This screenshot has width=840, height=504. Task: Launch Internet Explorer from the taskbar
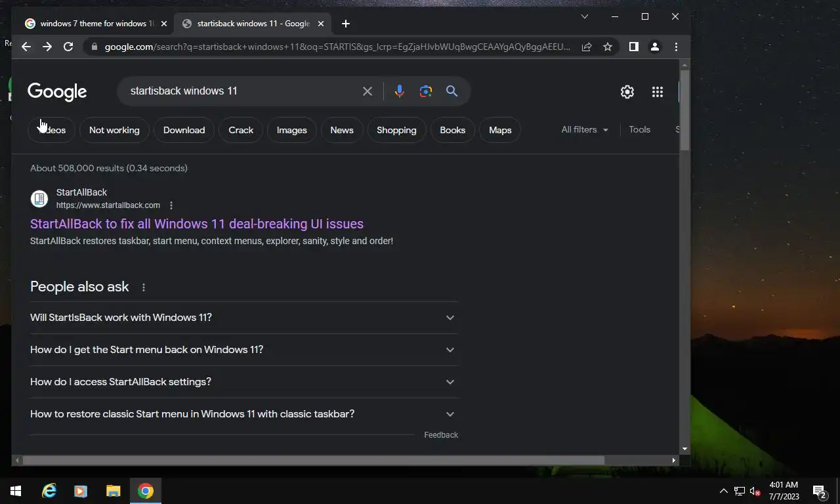[49, 491]
